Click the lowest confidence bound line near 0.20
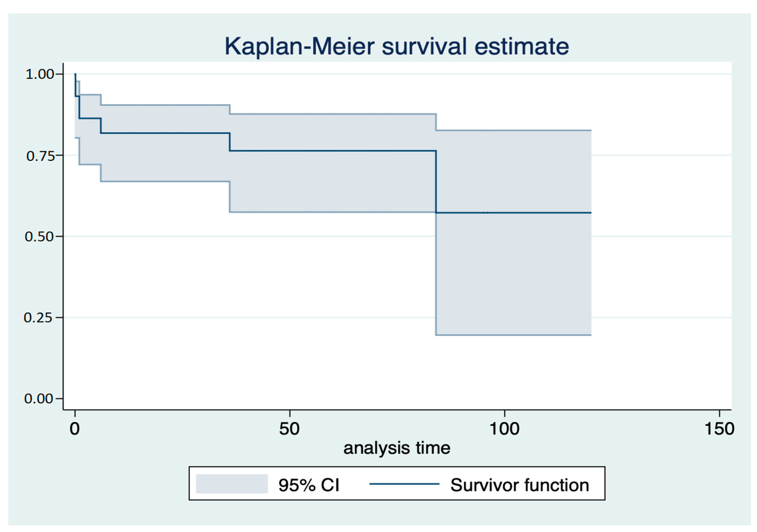The width and height of the screenshot is (757, 532). click(513, 335)
